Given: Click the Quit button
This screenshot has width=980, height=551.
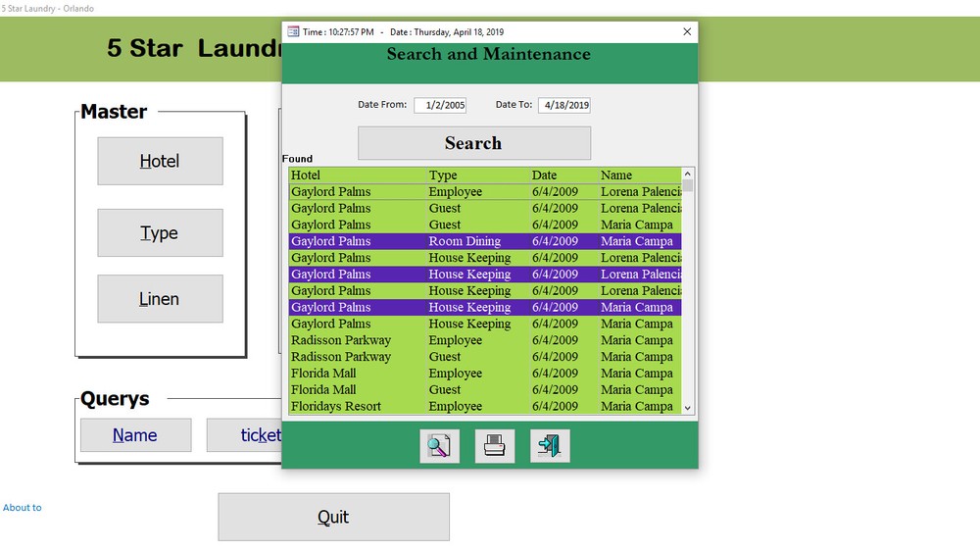Looking at the screenshot, I should (334, 517).
